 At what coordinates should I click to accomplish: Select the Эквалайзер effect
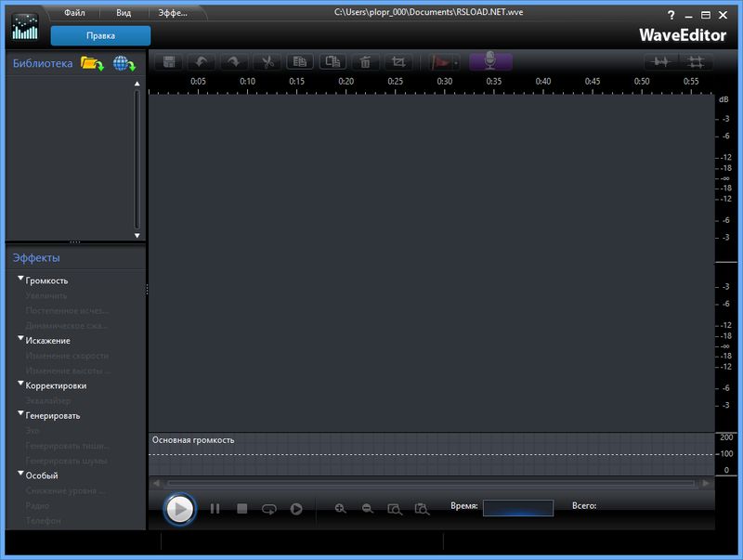coord(48,401)
